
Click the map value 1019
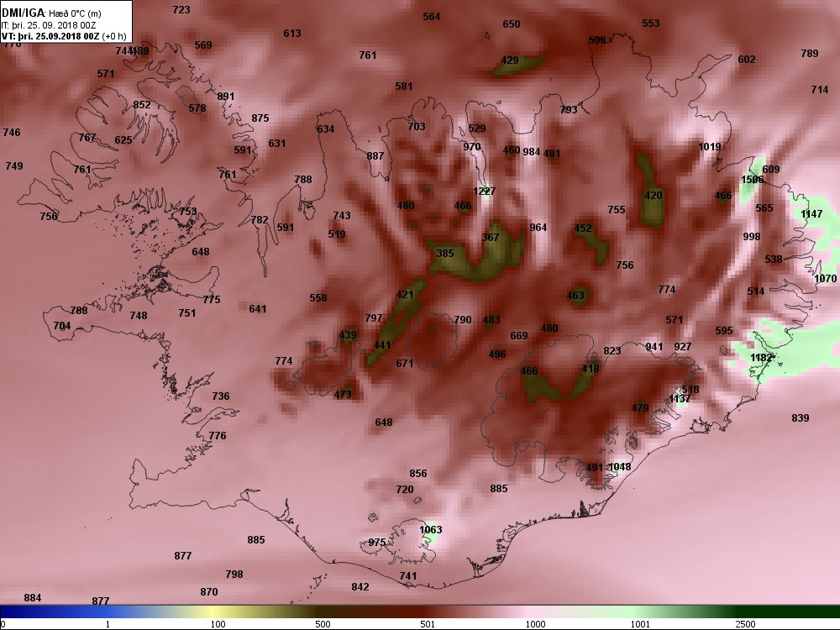[709, 147]
